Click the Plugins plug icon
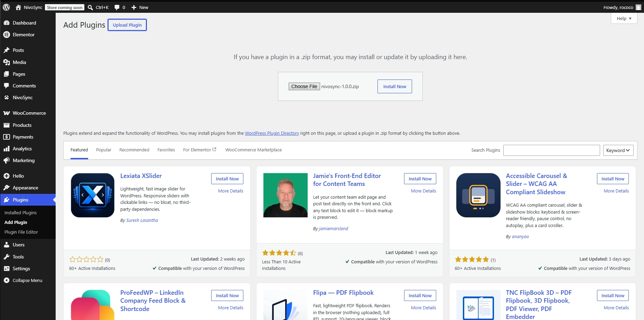Image resolution: width=644 pixels, height=320 pixels. [x=7, y=200]
